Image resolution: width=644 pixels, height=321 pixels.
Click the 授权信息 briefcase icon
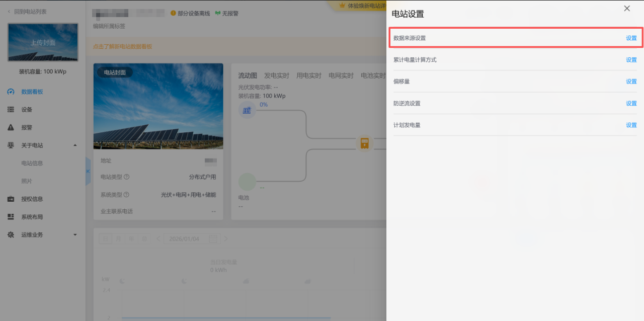click(11, 199)
